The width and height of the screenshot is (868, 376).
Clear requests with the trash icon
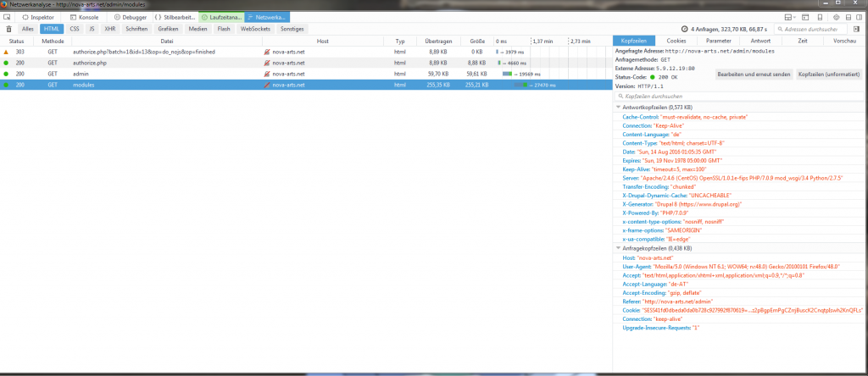[x=9, y=29]
